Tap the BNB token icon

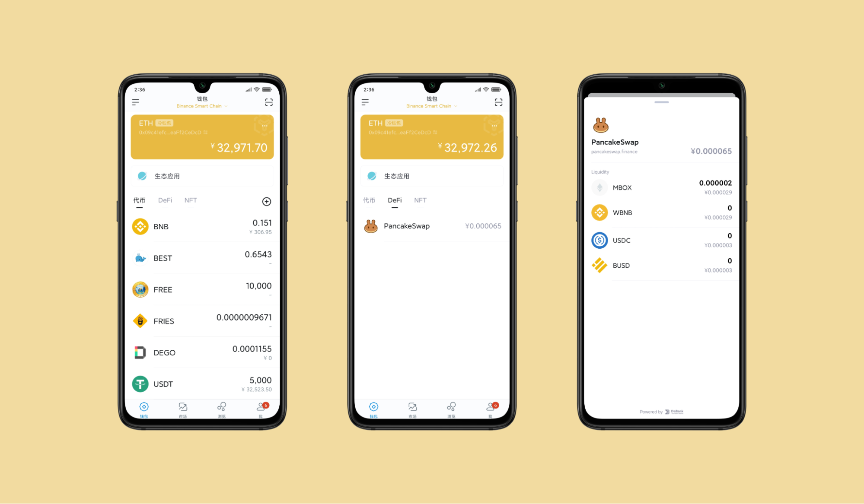pos(139,227)
